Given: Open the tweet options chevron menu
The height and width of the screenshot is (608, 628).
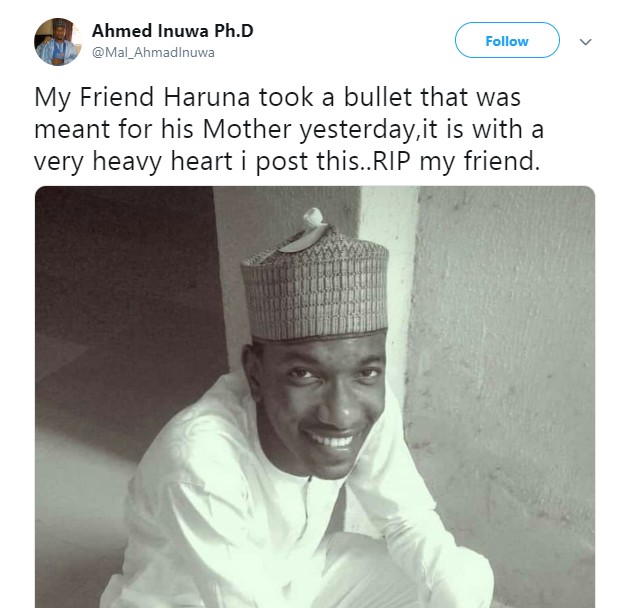Looking at the screenshot, I should 587,42.
